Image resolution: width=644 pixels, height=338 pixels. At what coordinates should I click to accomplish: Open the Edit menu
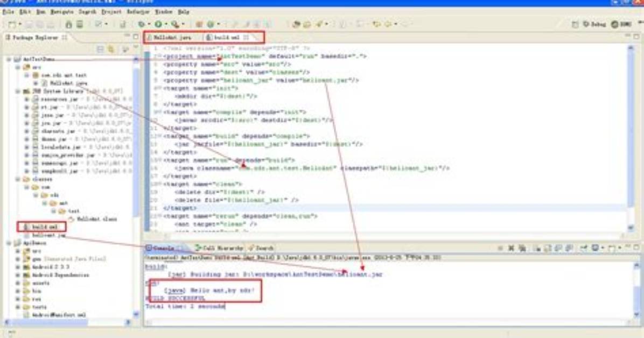point(25,12)
